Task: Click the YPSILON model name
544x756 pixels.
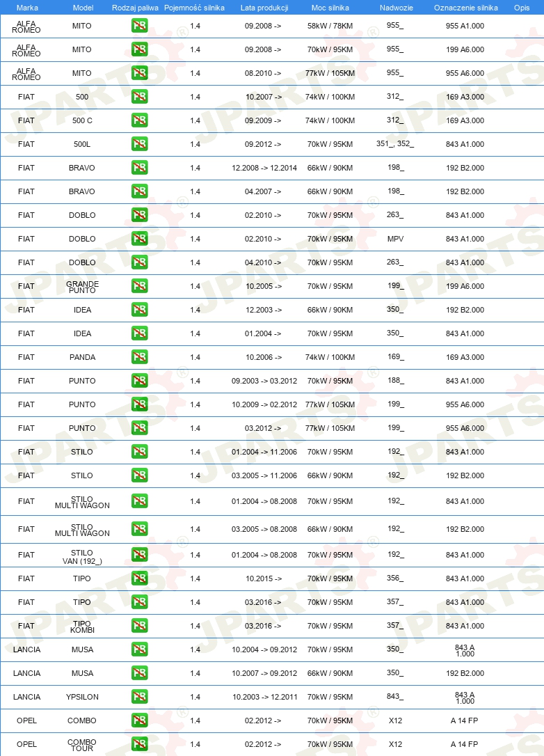Action: tap(82, 697)
